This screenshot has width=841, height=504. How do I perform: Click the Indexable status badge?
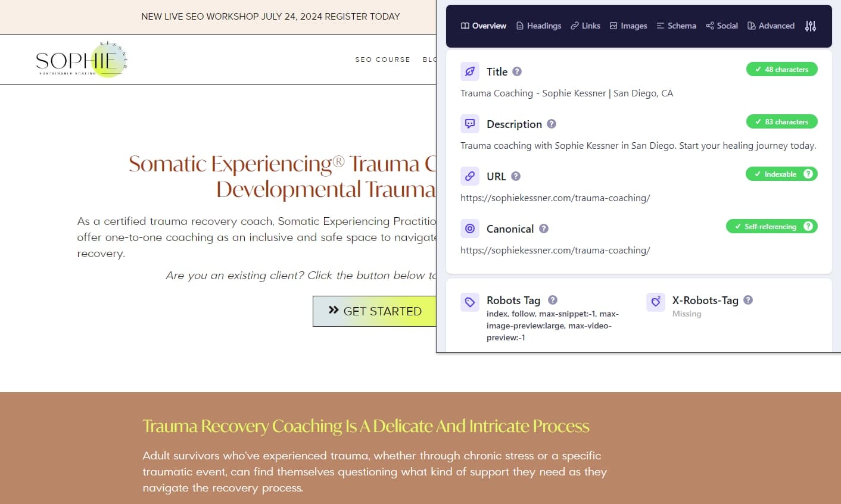click(x=781, y=174)
